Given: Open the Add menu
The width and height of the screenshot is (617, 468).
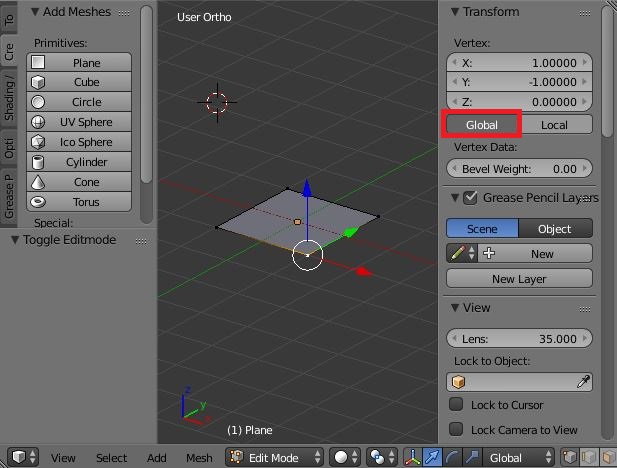Looking at the screenshot, I should click(157, 458).
